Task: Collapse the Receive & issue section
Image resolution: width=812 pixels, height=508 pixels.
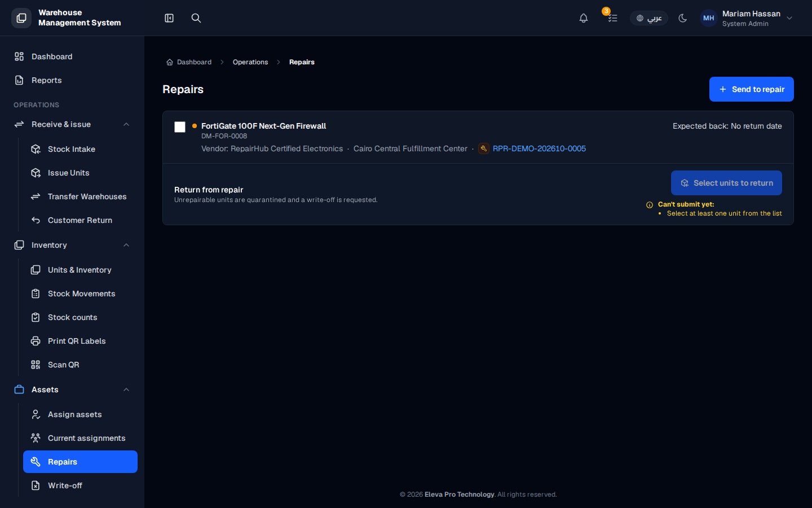Action: (72, 124)
